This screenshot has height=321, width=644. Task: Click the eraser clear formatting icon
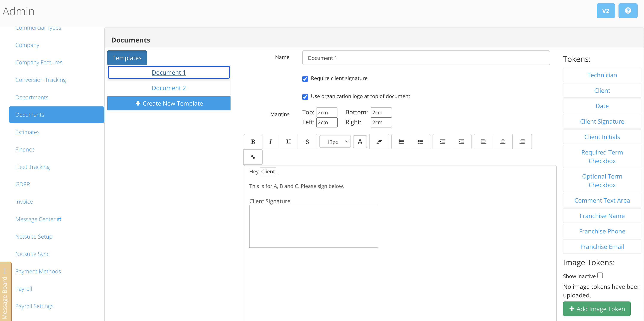click(379, 142)
